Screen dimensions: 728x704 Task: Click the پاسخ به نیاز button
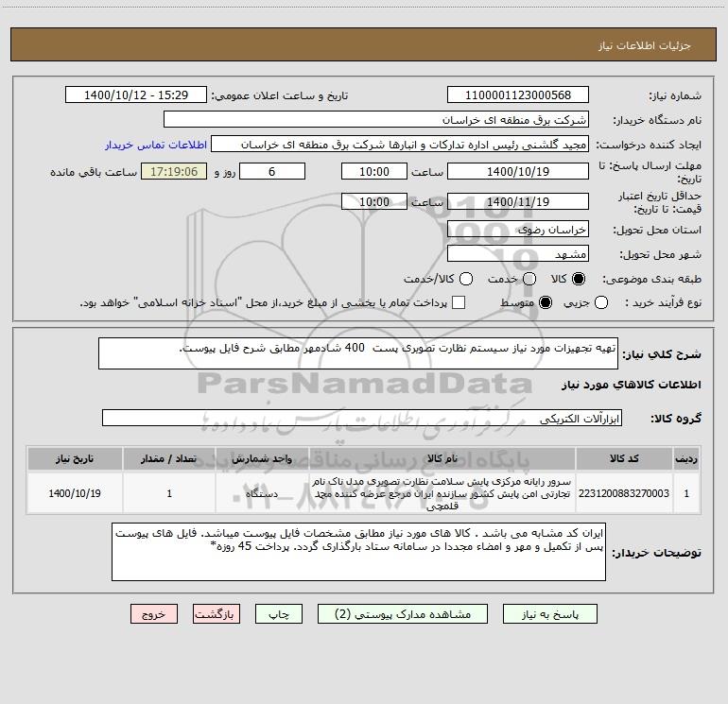click(x=549, y=614)
